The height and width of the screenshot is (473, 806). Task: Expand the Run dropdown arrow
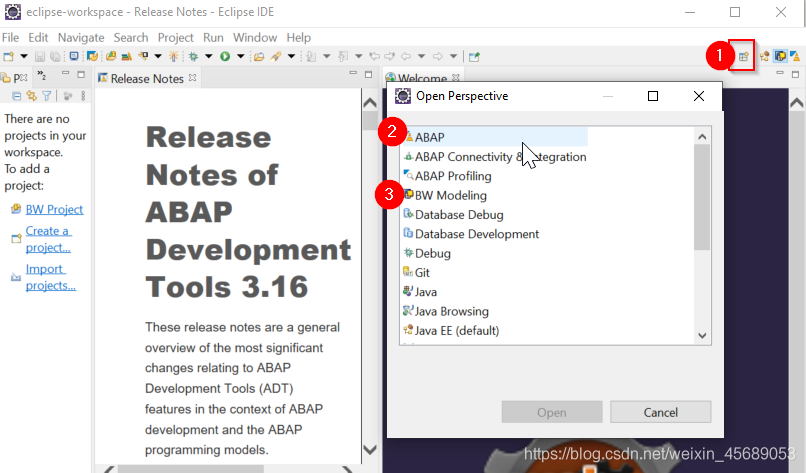pyautogui.click(x=240, y=57)
